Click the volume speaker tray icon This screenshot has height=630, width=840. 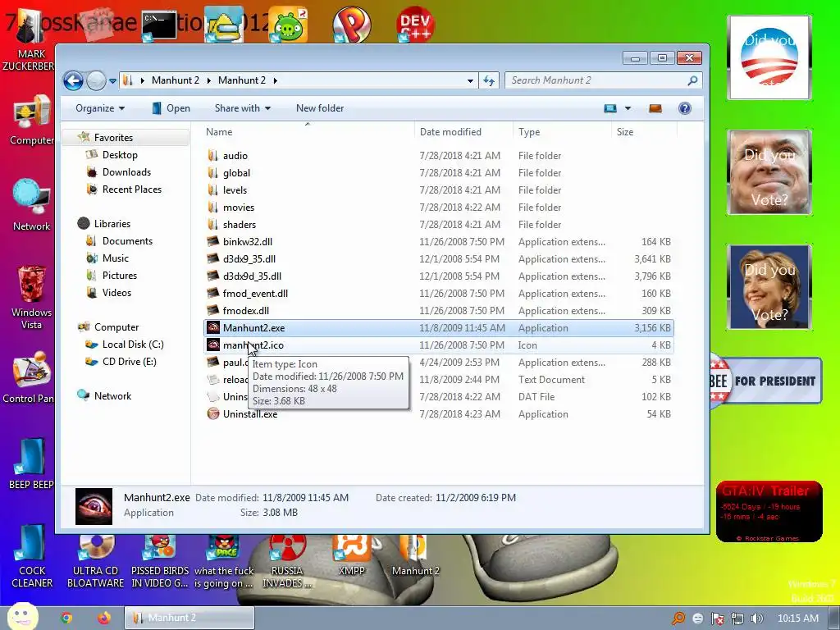[756, 619]
